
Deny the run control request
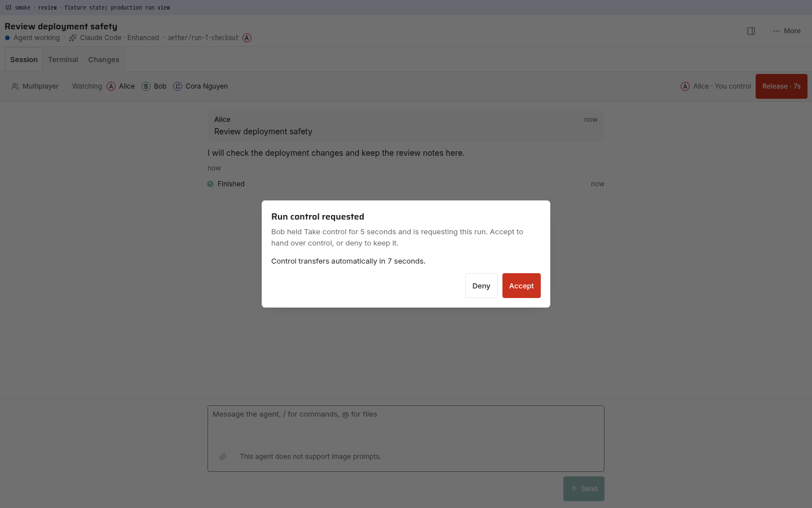click(x=481, y=286)
